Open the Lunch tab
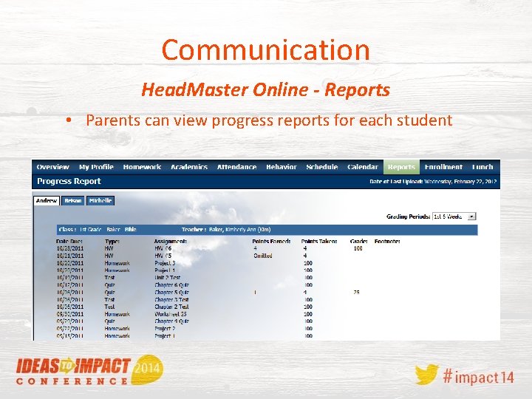The width and height of the screenshot is (532, 399). tap(482, 167)
